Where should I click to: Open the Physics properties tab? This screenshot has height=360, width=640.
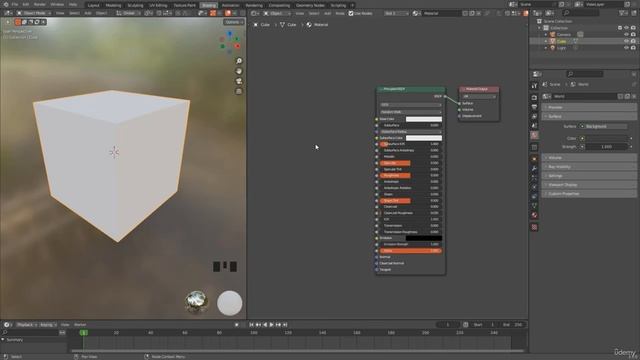(x=534, y=187)
